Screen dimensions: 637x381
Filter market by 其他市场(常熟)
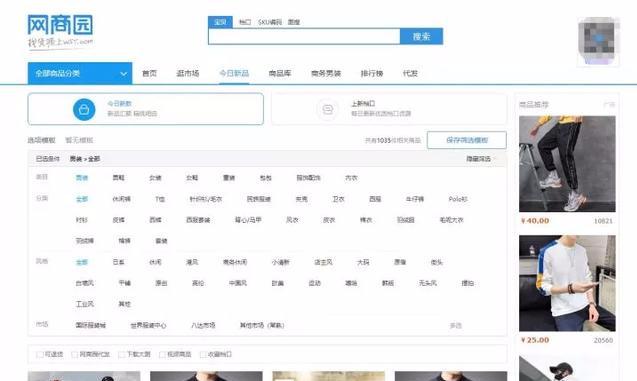[x=262, y=325]
